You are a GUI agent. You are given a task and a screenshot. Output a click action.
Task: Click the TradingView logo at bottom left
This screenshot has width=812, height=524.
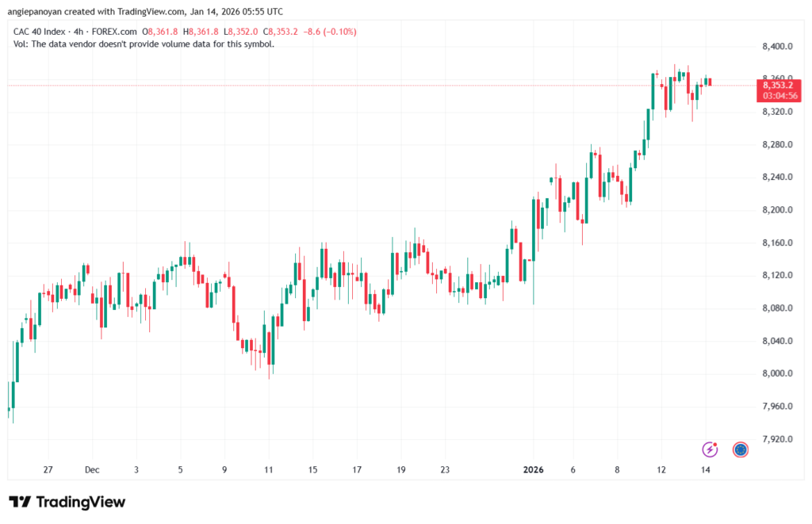pyautogui.click(x=67, y=502)
